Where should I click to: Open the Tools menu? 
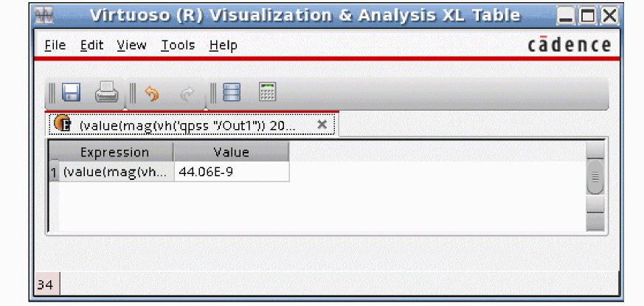pos(178,46)
